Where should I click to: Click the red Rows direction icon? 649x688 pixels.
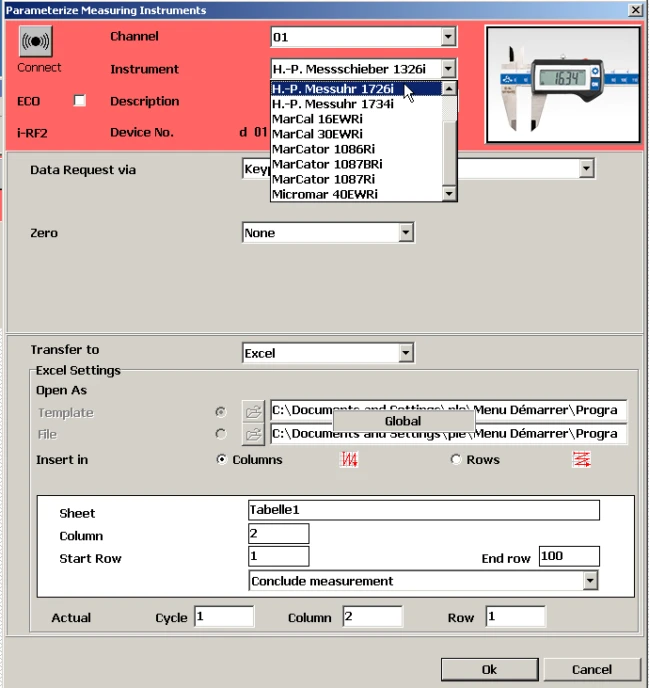pos(581,460)
